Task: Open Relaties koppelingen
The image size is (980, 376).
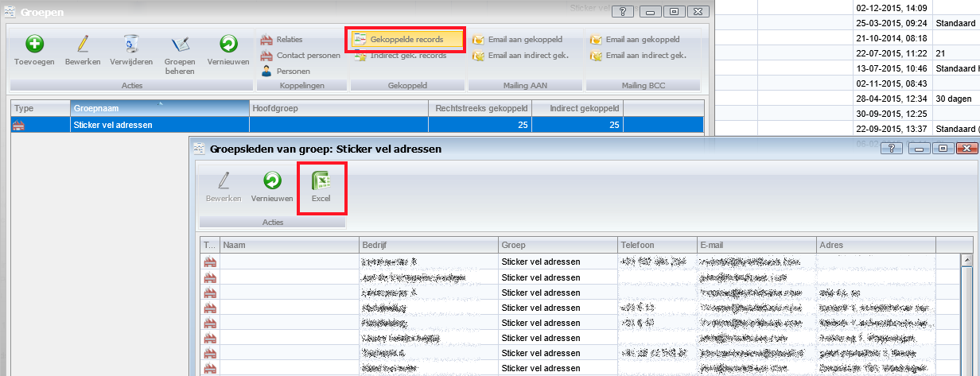Action: coord(289,39)
